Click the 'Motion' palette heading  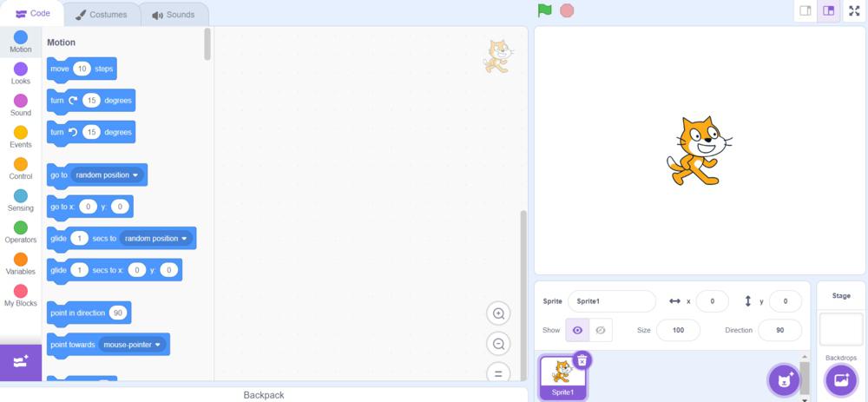click(x=61, y=42)
